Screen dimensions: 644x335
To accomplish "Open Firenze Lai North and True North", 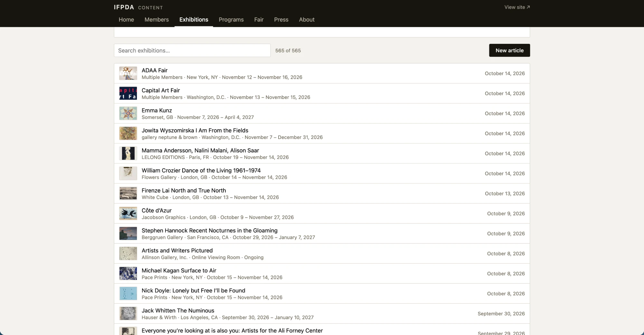I will tap(184, 190).
